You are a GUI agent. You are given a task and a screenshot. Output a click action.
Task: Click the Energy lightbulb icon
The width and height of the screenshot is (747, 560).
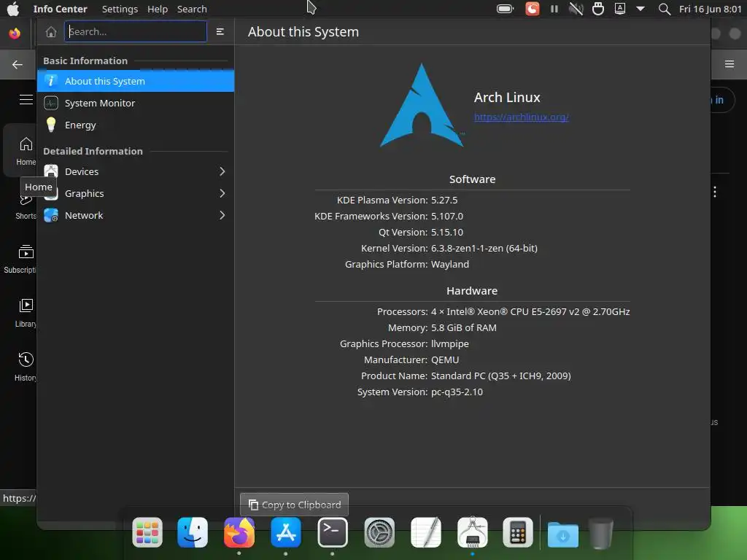click(x=51, y=125)
